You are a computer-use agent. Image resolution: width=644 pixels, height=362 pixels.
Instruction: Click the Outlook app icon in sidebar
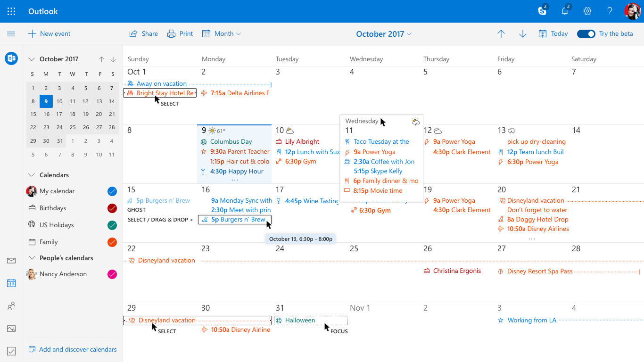click(x=11, y=58)
